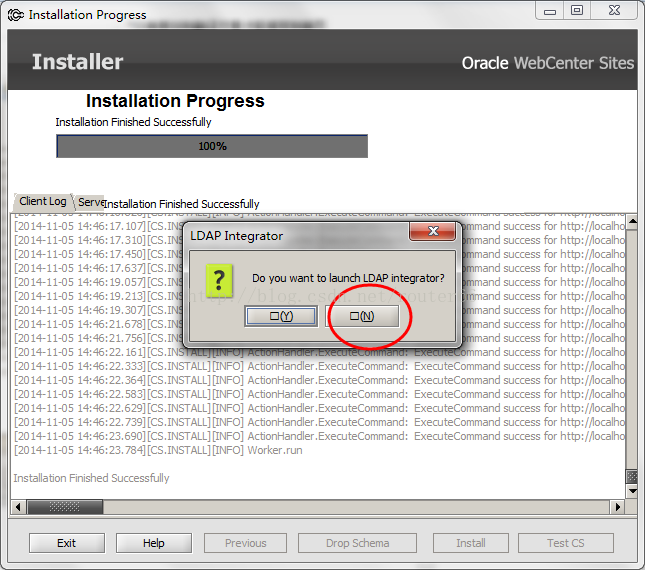Viewport: 645px width, 570px height.
Task: Close the Installation Progress window
Action: click(614, 11)
